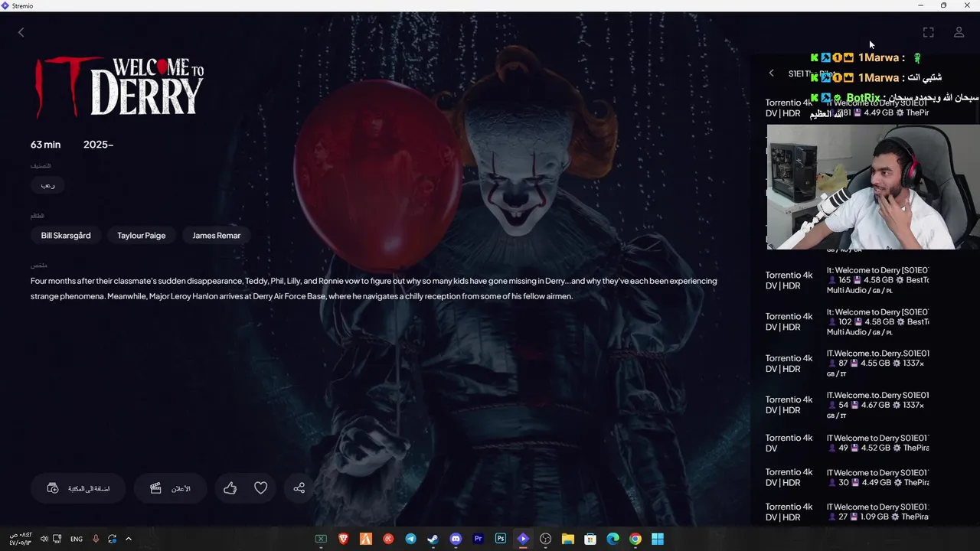980x551 pixels.
Task: Share the show via share icon
Action: tap(299, 488)
